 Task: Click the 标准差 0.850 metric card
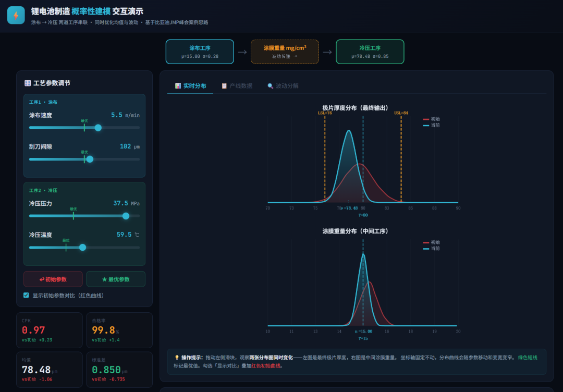pyautogui.click(x=119, y=370)
